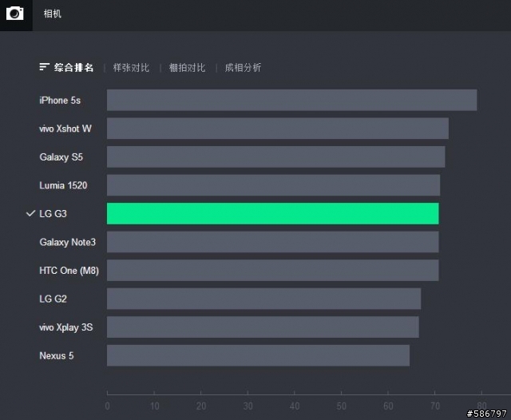Image resolution: width=511 pixels, height=420 pixels.
Task: Select the 综合排名 tab
Action: click(74, 67)
